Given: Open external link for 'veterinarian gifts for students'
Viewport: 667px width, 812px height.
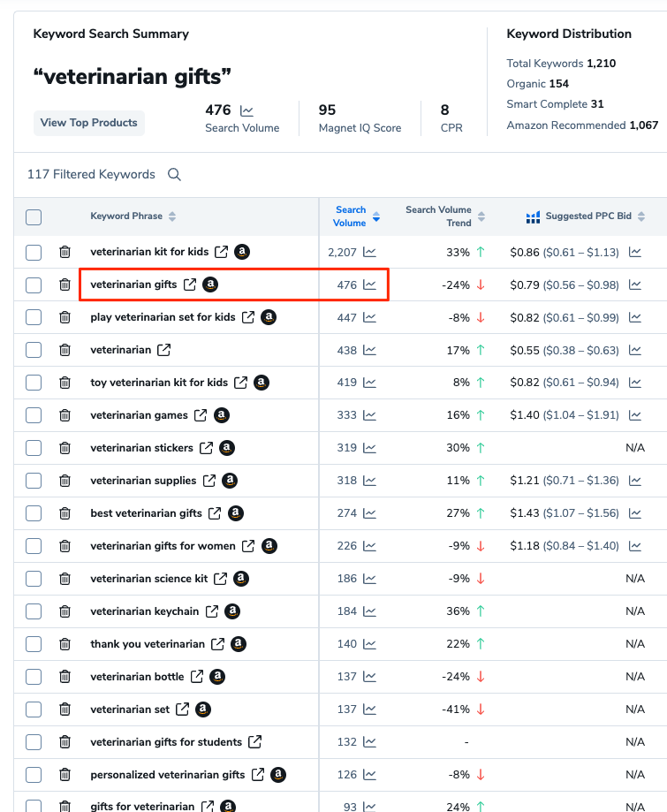Looking at the screenshot, I should pyautogui.click(x=254, y=742).
